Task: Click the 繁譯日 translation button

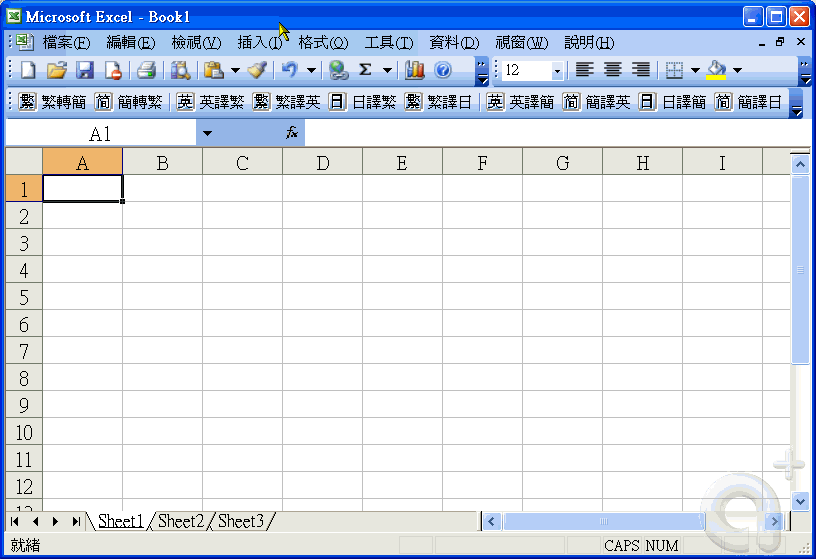Action: click(x=439, y=102)
